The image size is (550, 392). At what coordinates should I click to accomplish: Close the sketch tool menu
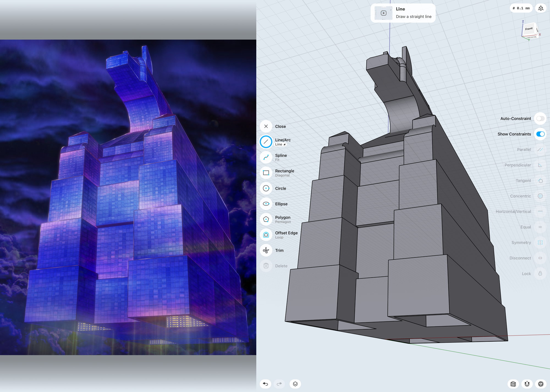pos(266,126)
